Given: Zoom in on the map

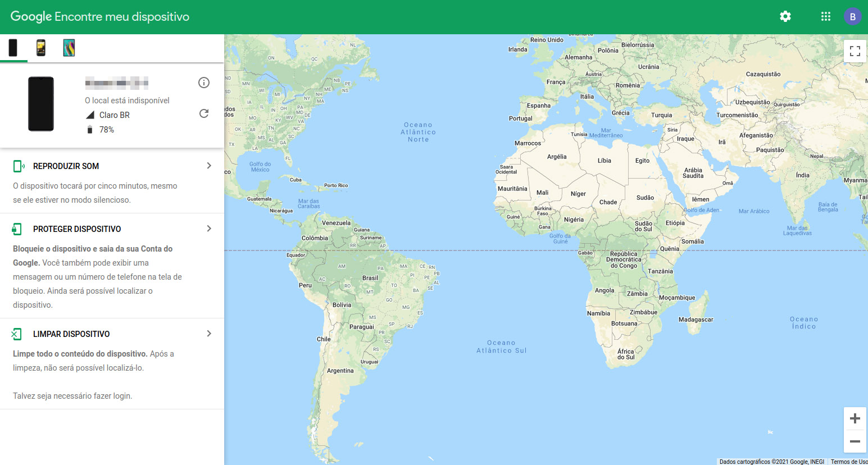Looking at the screenshot, I should (855, 418).
